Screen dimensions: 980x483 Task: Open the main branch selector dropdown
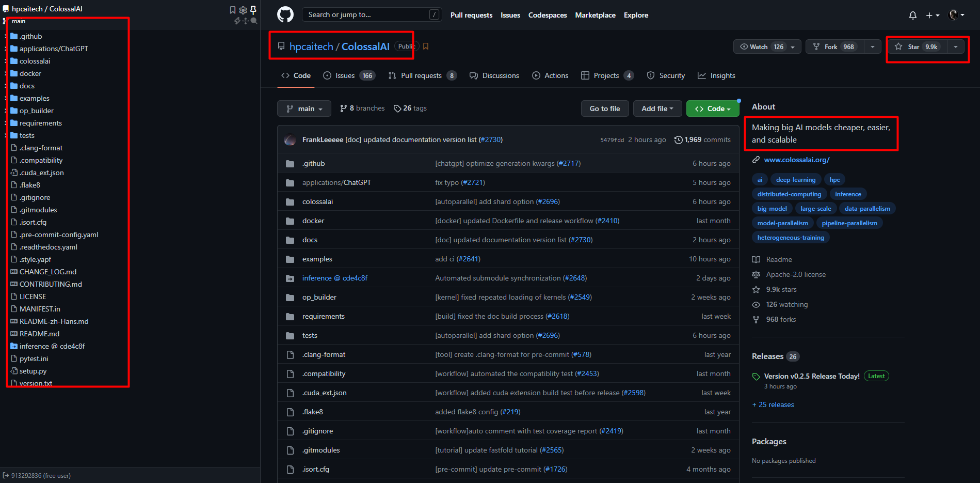click(x=304, y=108)
